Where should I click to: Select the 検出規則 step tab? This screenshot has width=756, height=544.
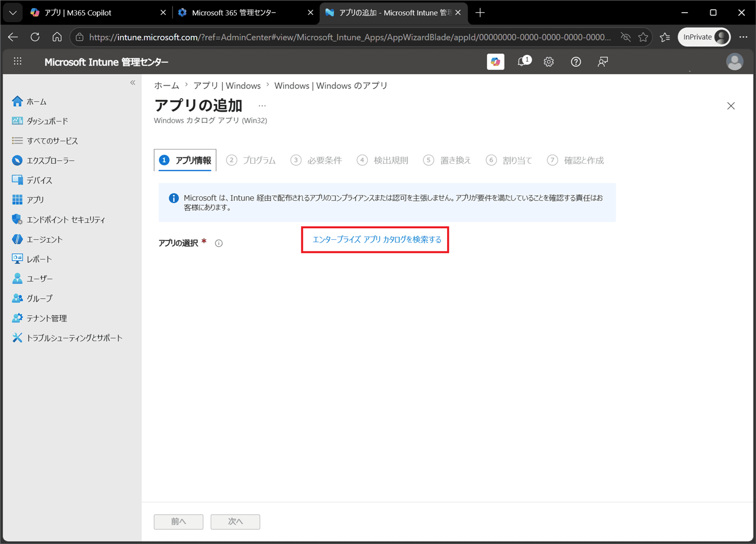coord(383,160)
